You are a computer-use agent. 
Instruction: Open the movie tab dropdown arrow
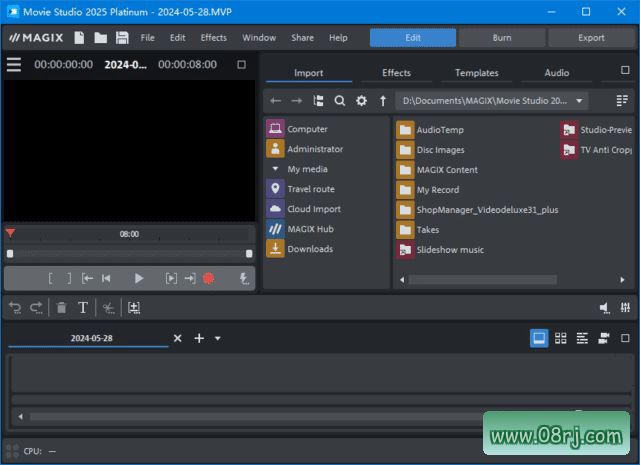click(218, 338)
